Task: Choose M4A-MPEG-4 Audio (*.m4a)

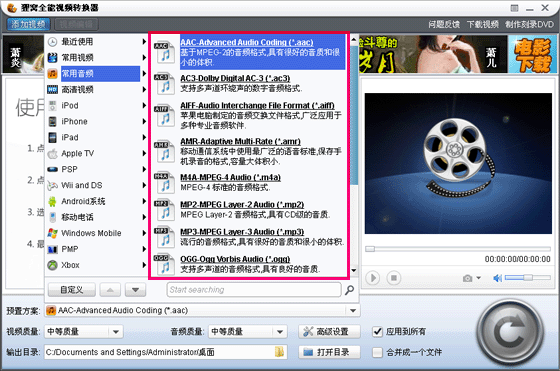Action: coord(230,177)
